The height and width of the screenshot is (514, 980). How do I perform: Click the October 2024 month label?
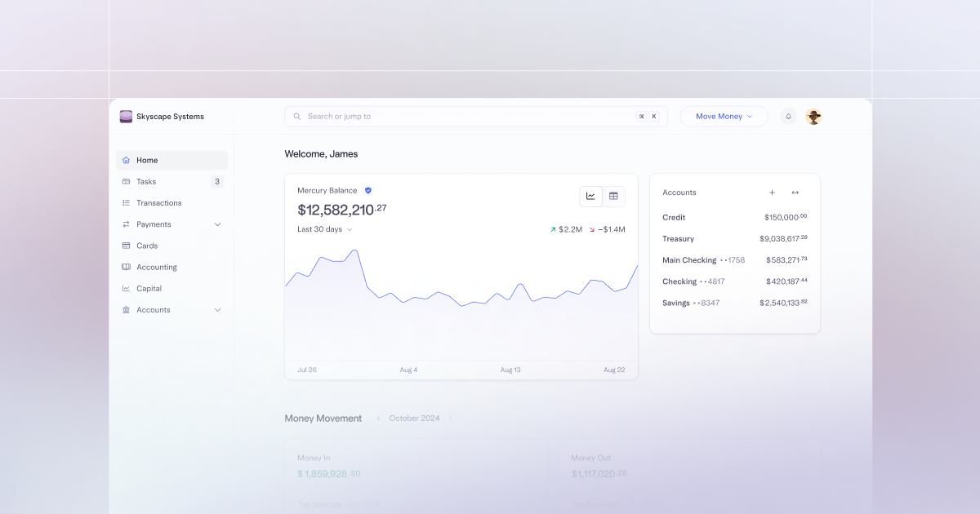point(414,419)
